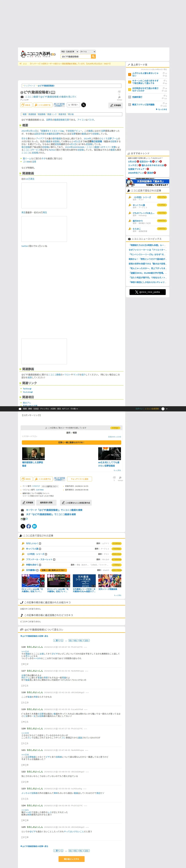The height and width of the screenshot is (868, 186).
Task: Click the ページ番号をコピー button
Action: [50, 486]
